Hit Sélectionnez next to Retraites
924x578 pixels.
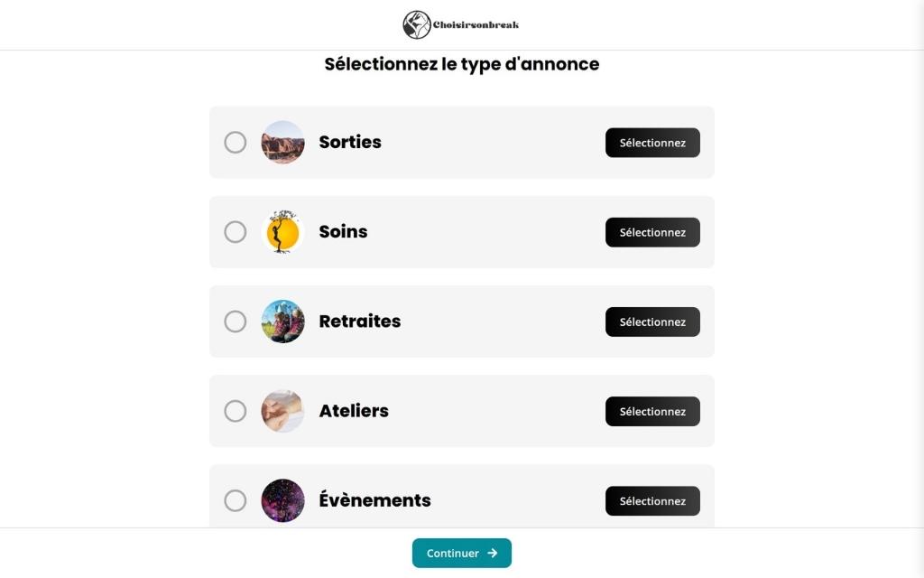[652, 322]
